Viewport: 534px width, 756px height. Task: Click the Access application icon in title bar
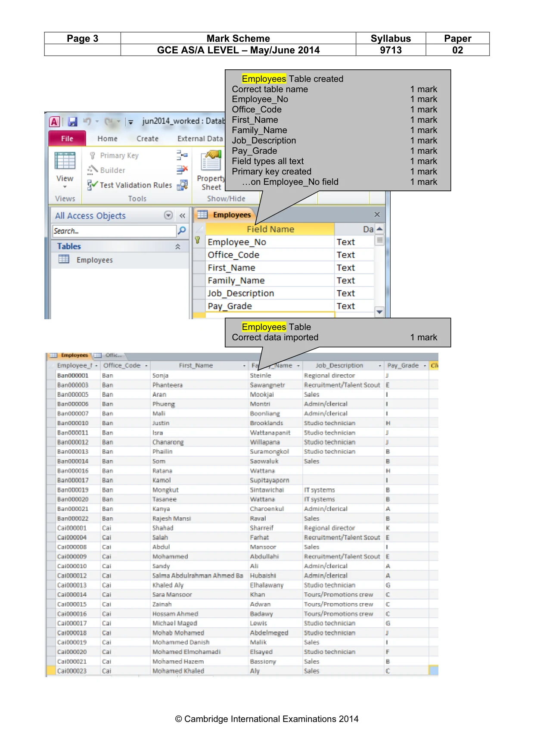pyautogui.click(x=54, y=122)
